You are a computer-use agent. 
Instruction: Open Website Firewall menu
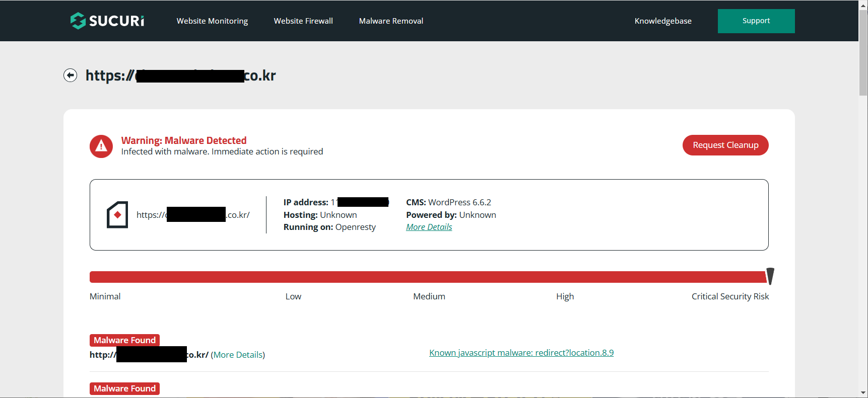[303, 21]
